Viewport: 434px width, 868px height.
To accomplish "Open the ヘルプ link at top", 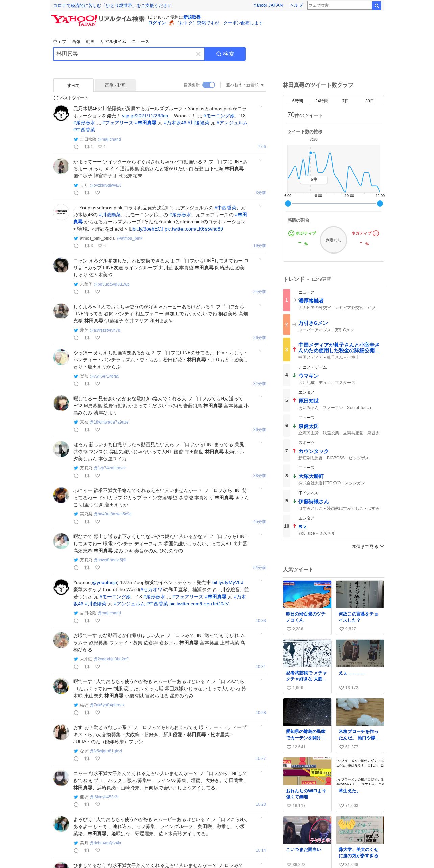I will coord(296,5).
